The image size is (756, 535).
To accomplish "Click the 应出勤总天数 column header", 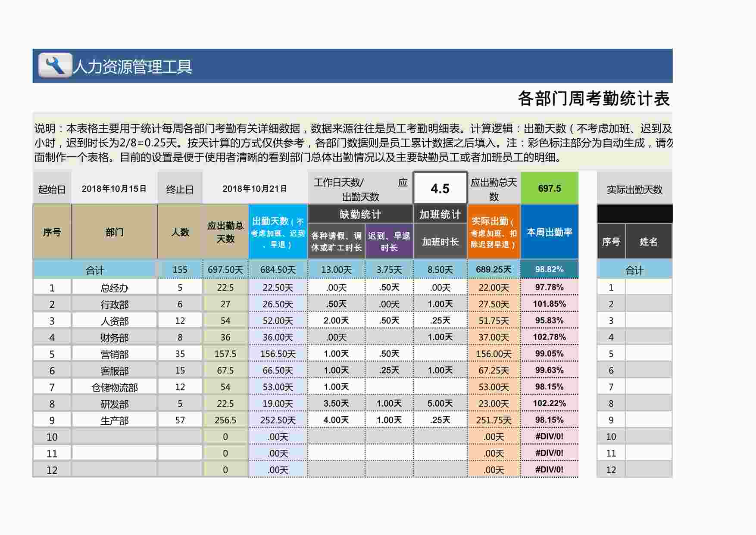I will pos(225,232).
